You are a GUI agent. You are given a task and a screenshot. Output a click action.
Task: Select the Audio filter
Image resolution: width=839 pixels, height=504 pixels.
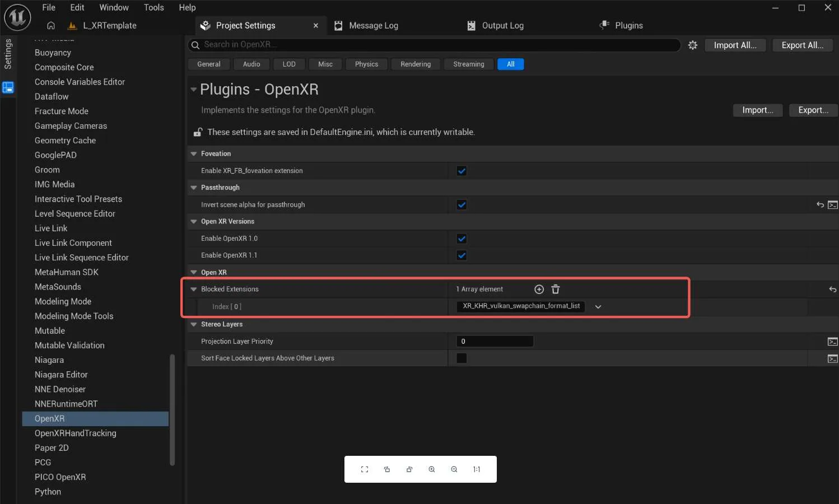pos(251,64)
